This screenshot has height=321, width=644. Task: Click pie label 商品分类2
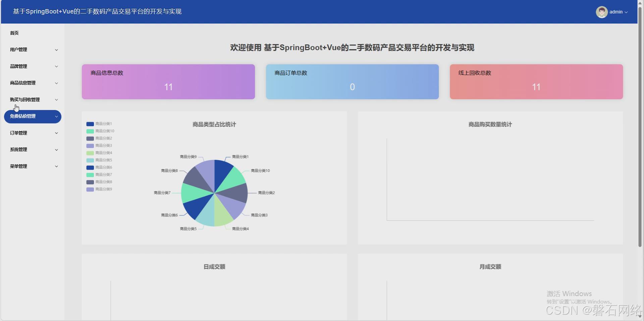click(266, 193)
